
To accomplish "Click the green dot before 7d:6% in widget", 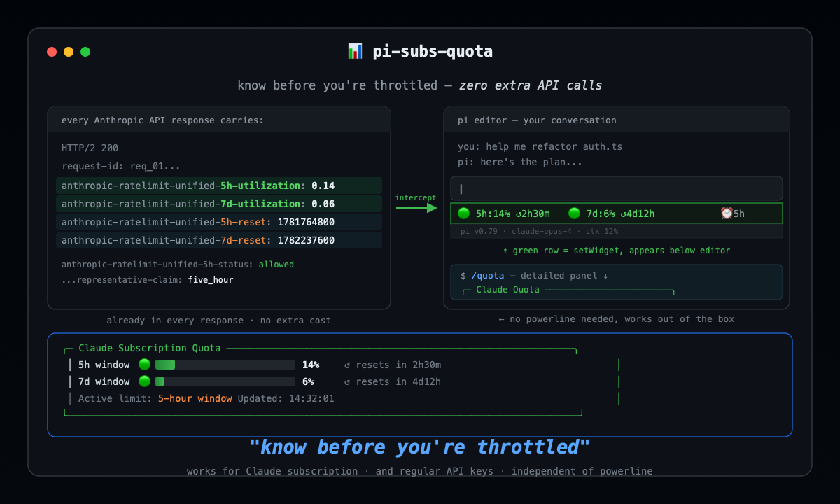I will 574,213.
